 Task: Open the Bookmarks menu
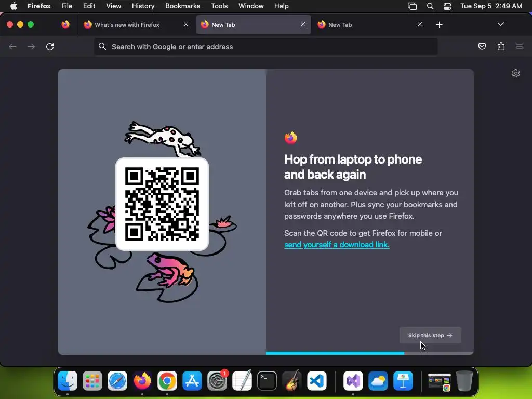coord(182,6)
